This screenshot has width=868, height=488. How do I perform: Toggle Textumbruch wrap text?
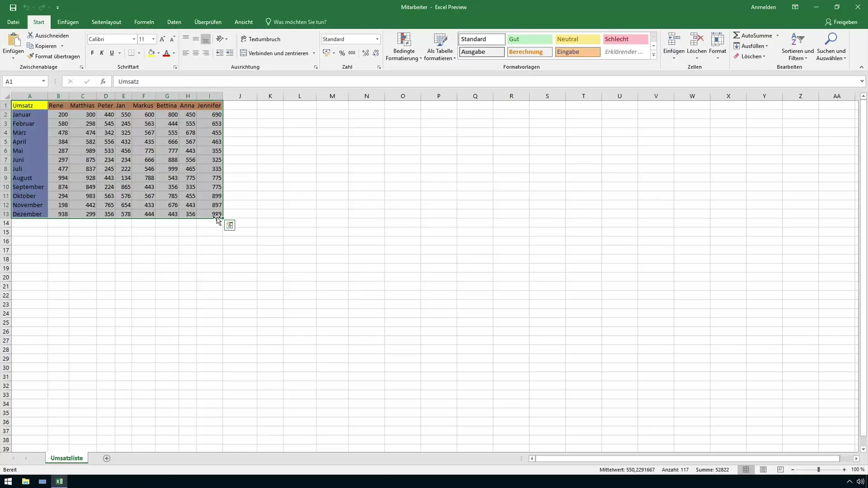point(260,39)
